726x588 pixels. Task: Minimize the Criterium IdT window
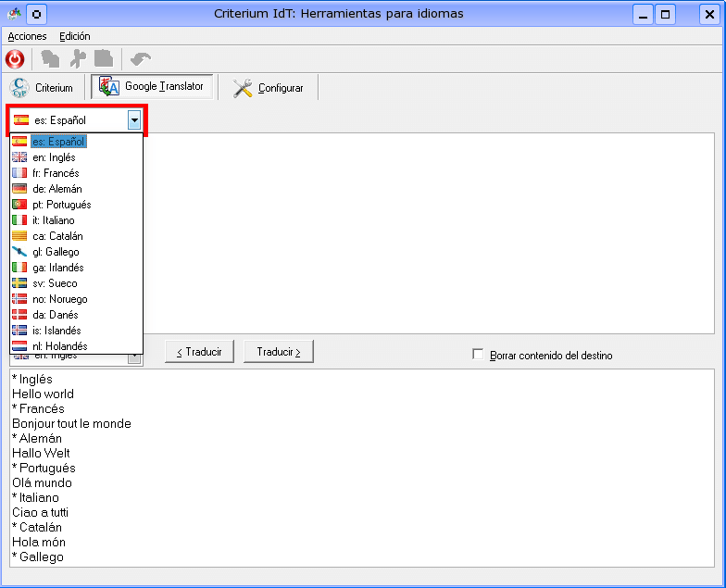tap(643, 15)
